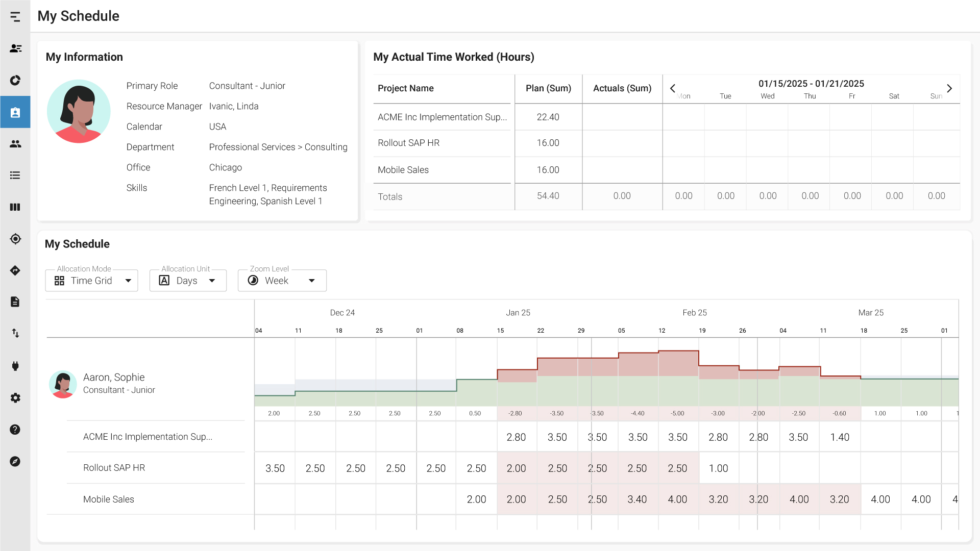Screen dimensions: 980x551
Task: Click the -4.40 overallocation summary cell
Action: [638, 413]
